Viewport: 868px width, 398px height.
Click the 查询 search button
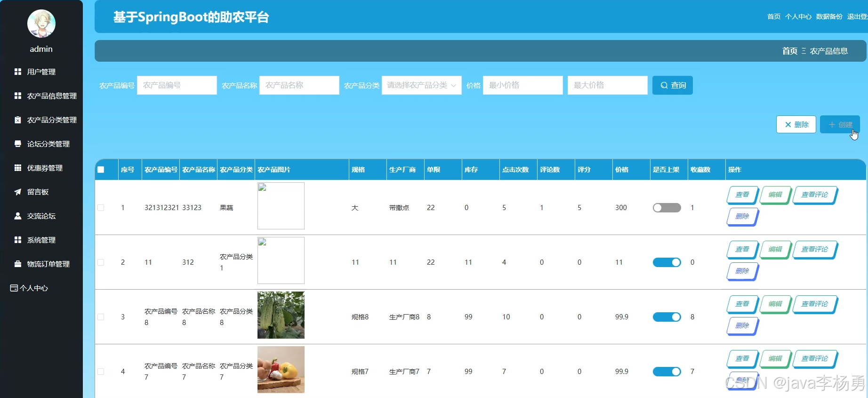click(x=673, y=85)
